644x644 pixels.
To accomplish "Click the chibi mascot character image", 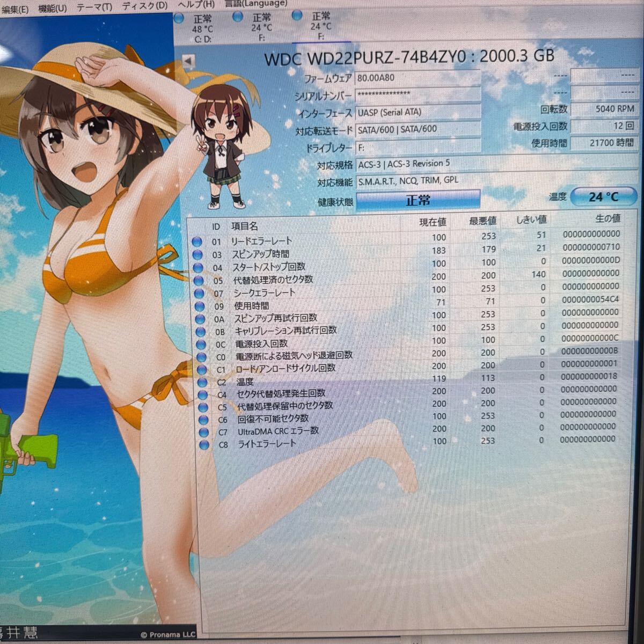I will pyautogui.click(x=223, y=146).
